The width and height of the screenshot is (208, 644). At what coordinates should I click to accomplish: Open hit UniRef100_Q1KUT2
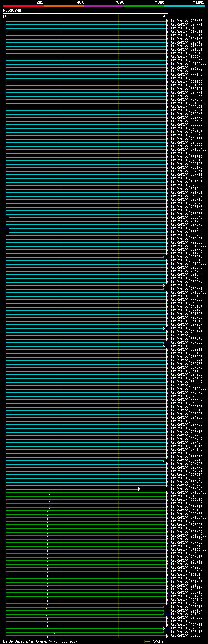point(187,32)
